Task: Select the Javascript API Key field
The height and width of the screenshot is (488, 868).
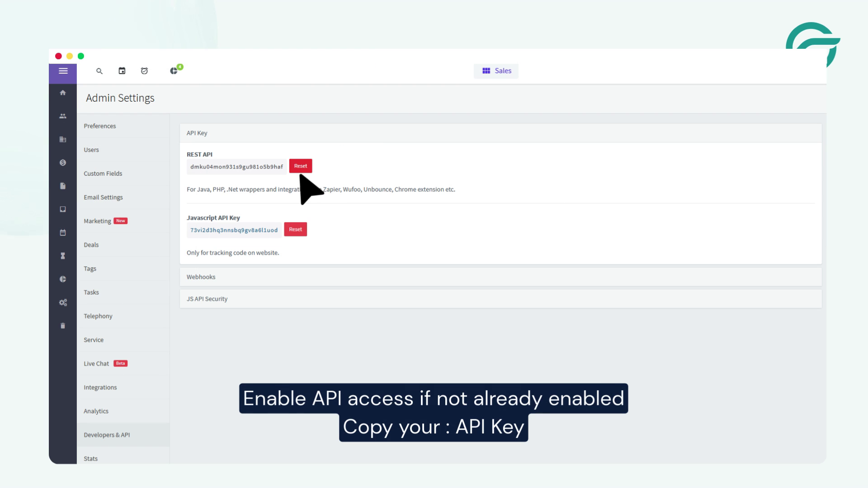Action: 234,230
